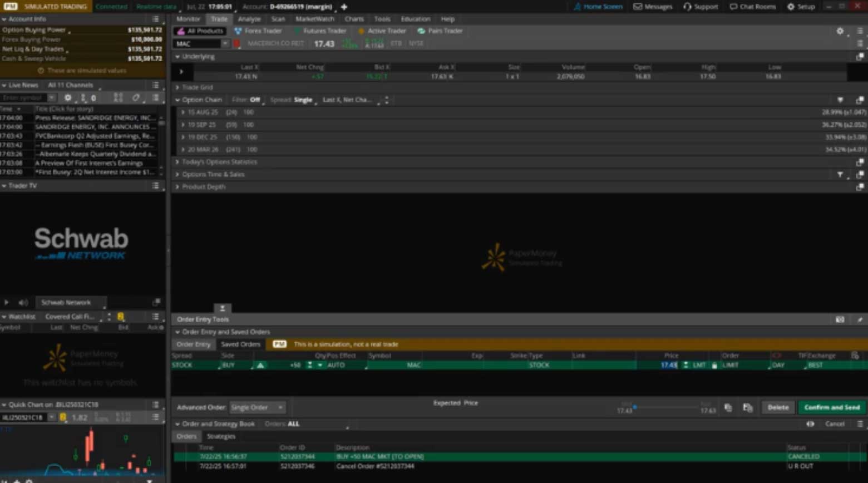Open the Saved Orders tab
The width and height of the screenshot is (868, 483).
click(240, 344)
